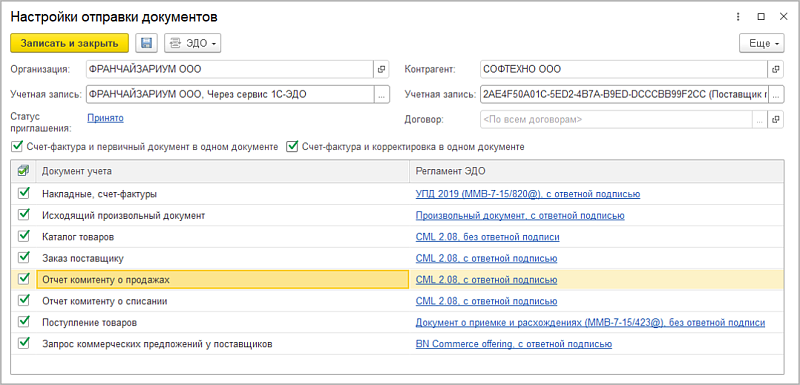This screenshot has width=800, height=385.
Task: Toggle check-all icon in table header
Action: (23, 171)
